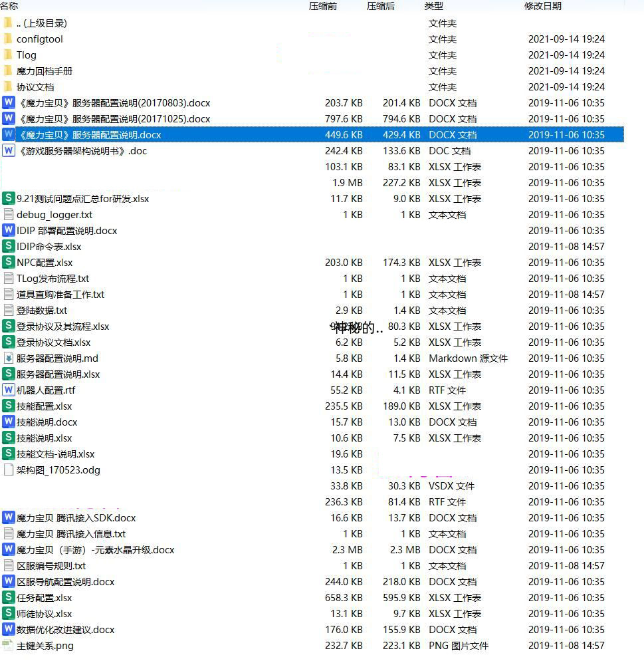
Task: Sort by 修改日期 column header
Action: (x=543, y=6)
